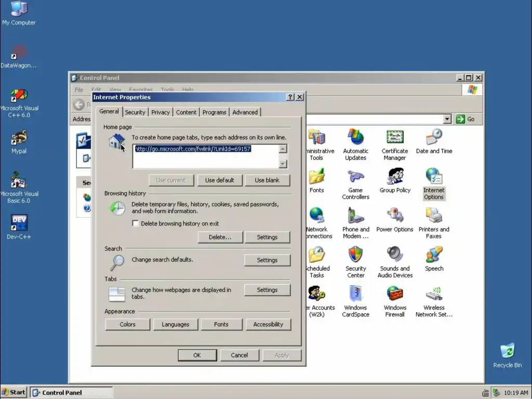Open Automatic Updates in Control Panel

(355, 144)
